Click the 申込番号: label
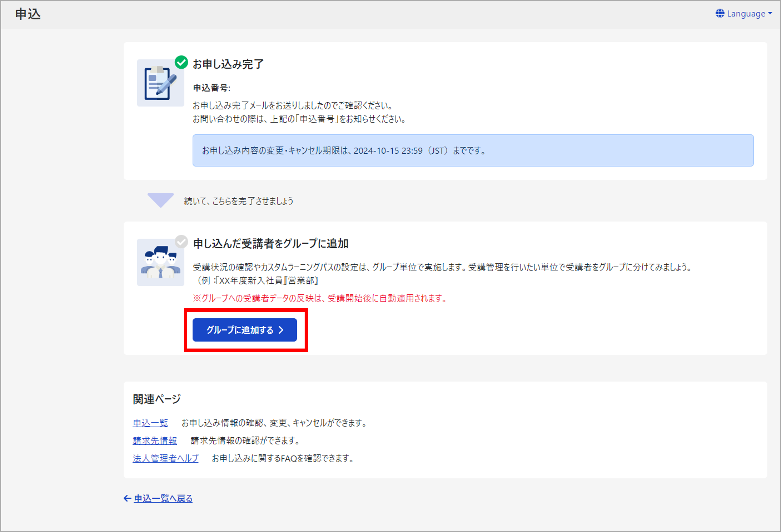The image size is (781, 532). pos(212,88)
